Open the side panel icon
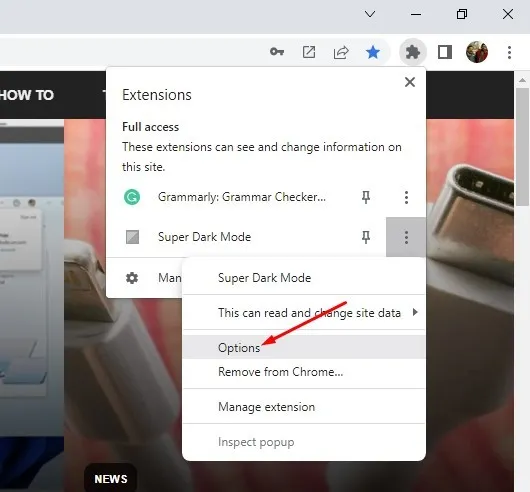The image size is (530, 492). (x=444, y=52)
